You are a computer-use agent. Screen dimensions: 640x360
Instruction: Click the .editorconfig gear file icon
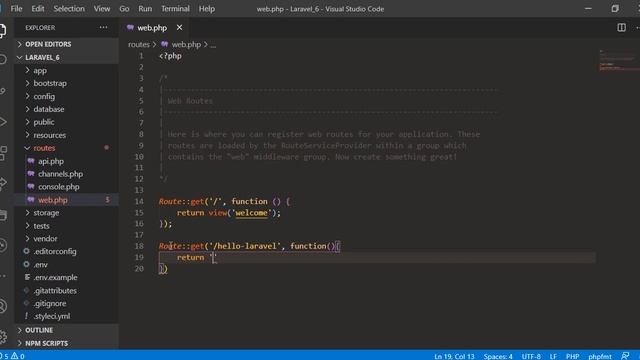[x=27, y=251]
